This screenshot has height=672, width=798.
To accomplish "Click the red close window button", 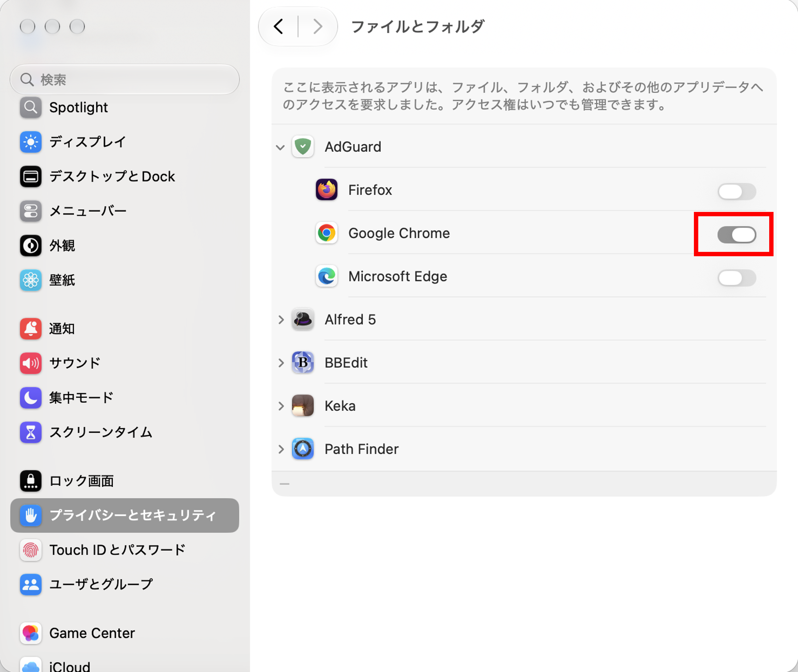I will pos(28,27).
